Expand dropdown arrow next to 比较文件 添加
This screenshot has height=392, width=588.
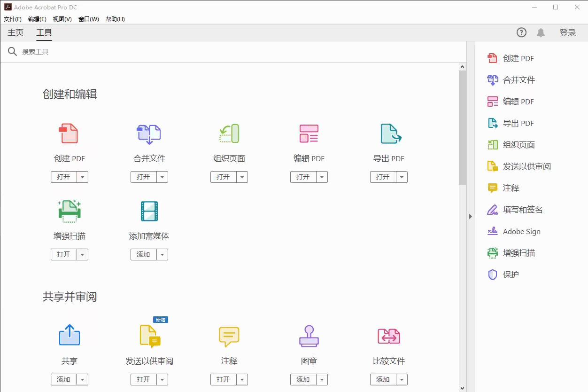tap(402, 380)
